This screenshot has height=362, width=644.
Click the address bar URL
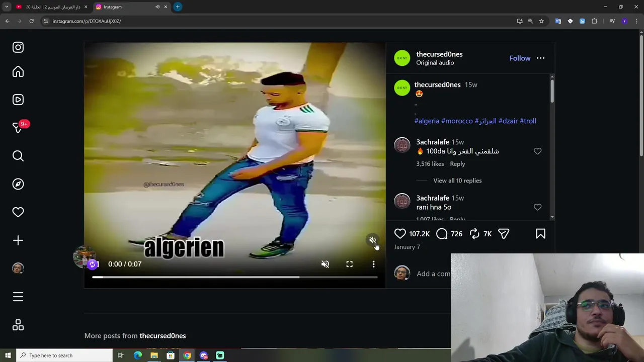point(87,21)
